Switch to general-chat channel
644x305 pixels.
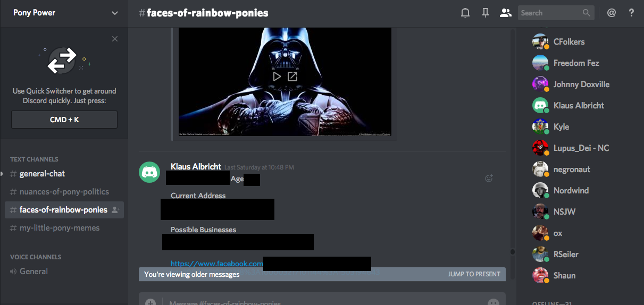coord(42,174)
